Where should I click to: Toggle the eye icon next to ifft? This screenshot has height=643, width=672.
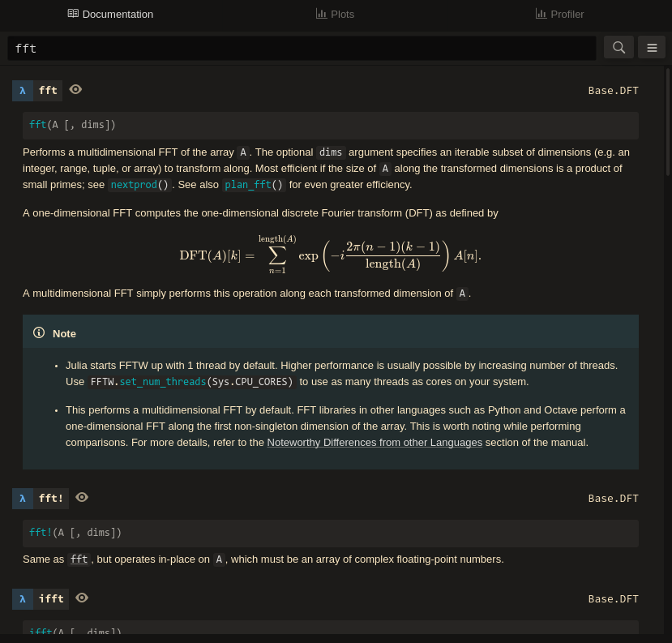[x=82, y=598]
